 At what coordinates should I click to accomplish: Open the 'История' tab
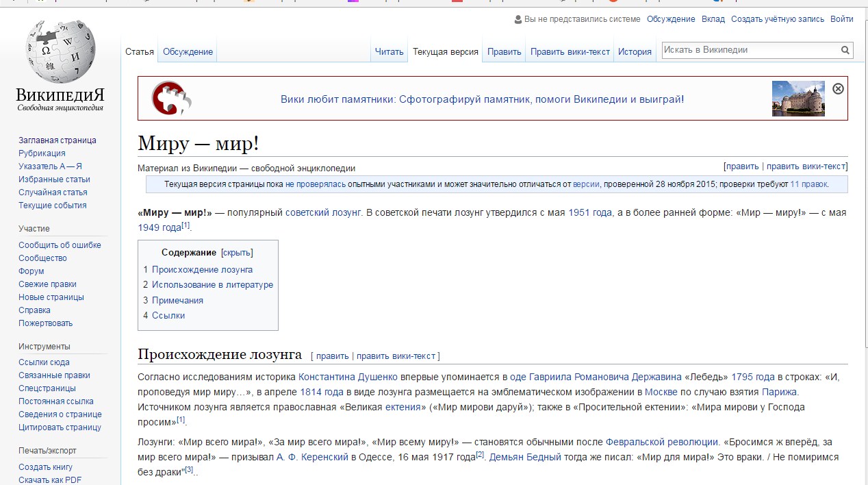pos(635,52)
